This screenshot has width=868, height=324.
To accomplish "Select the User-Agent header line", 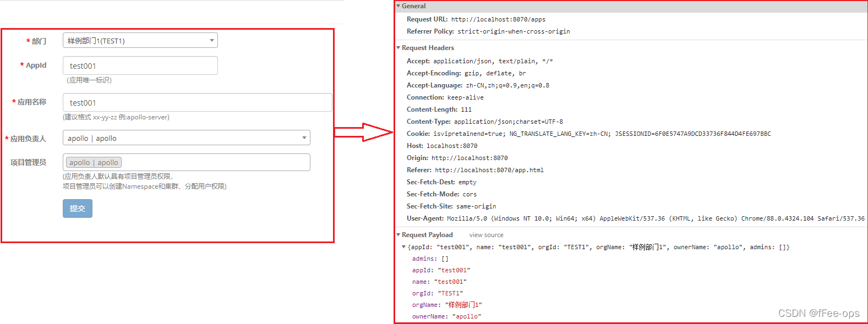I will 636,218.
